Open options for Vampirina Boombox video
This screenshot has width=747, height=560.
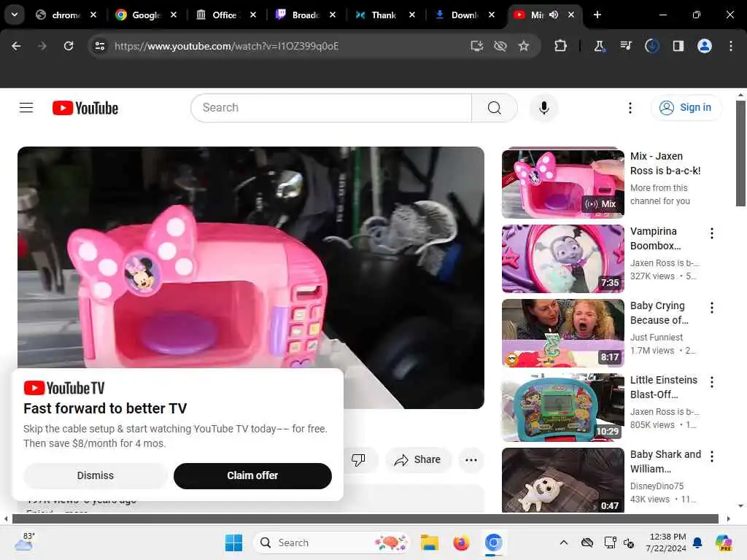click(711, 233)
